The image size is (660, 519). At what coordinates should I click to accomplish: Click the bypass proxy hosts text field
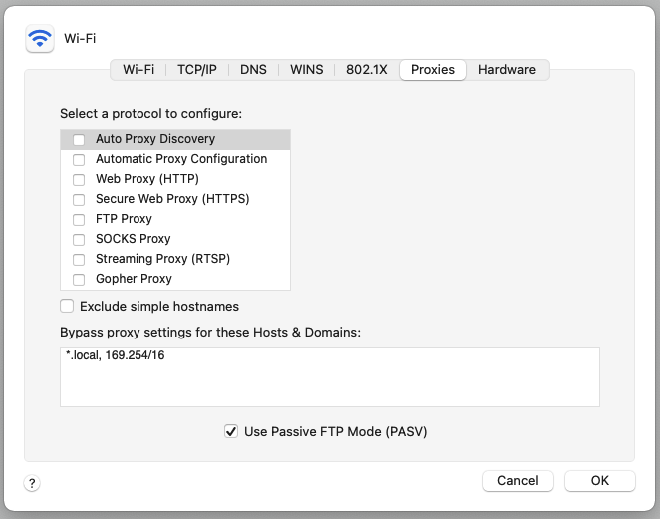click(x=330, y=377)
